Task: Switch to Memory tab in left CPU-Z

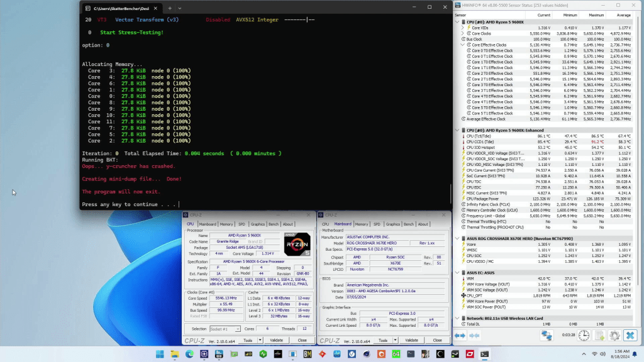Action: click(226, 224)
